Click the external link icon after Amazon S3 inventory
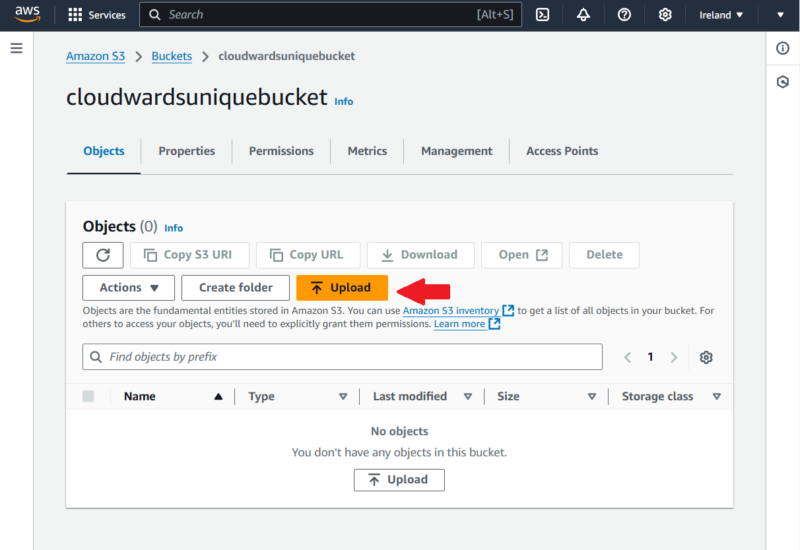The width and height of the screenshot is (800, 550). click(508, 310)
